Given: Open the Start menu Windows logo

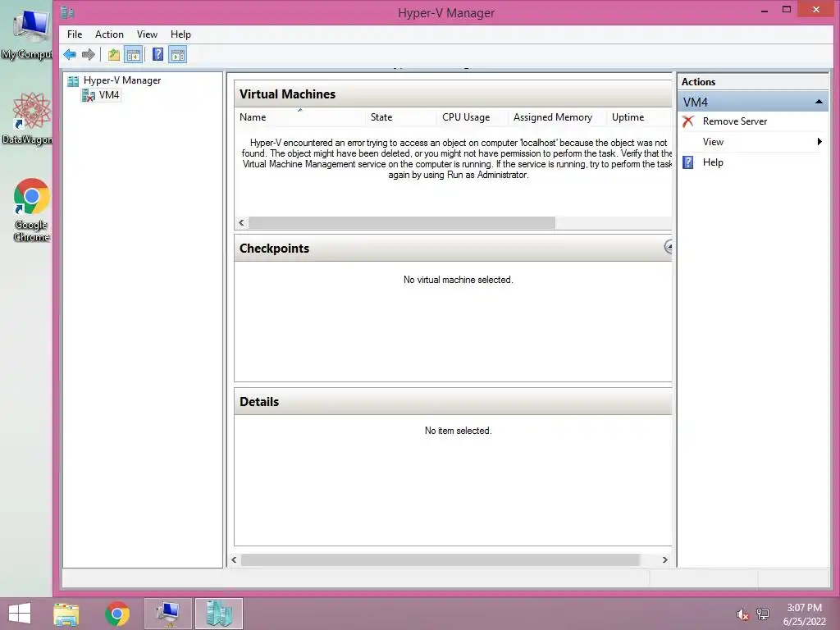Looking at the screenshot, I should point(20,614).
